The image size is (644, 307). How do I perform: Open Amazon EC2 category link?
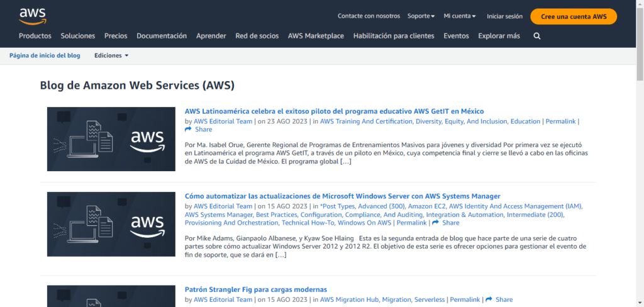pyautogui.click(x=427, y=206)
